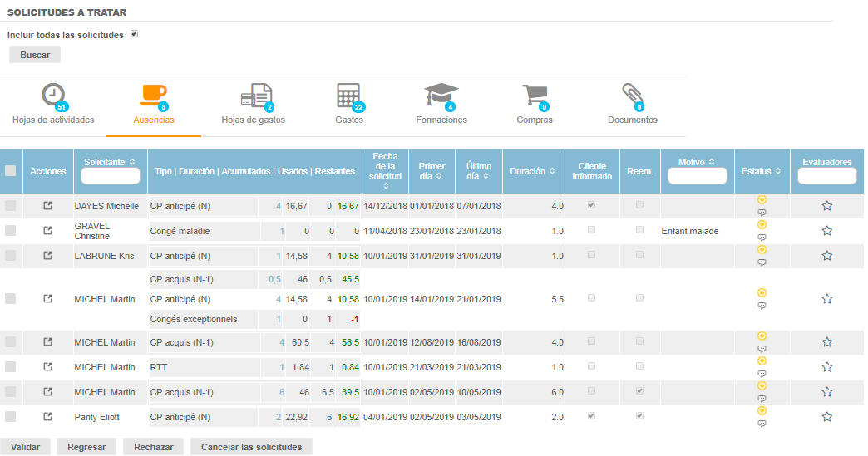Screen dimensions: 868x456
Task: Sort by the Duración column header
Action: 532,171
